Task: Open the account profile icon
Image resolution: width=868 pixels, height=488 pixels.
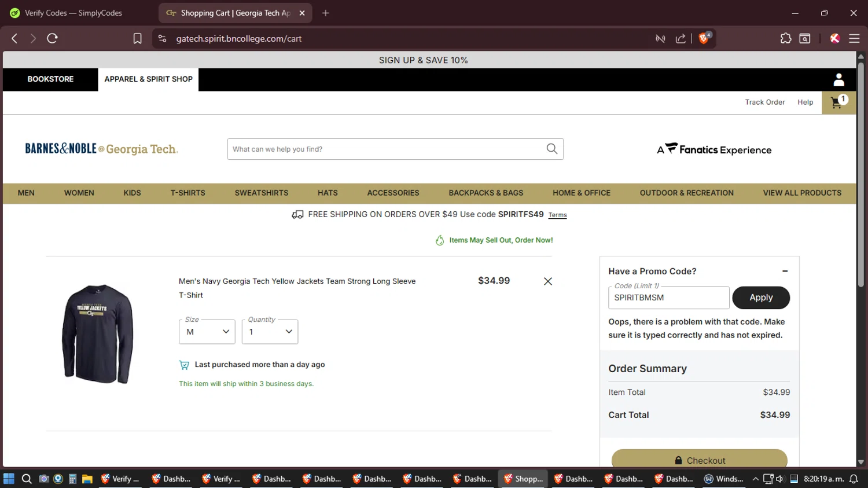Action: click(838, 79)
